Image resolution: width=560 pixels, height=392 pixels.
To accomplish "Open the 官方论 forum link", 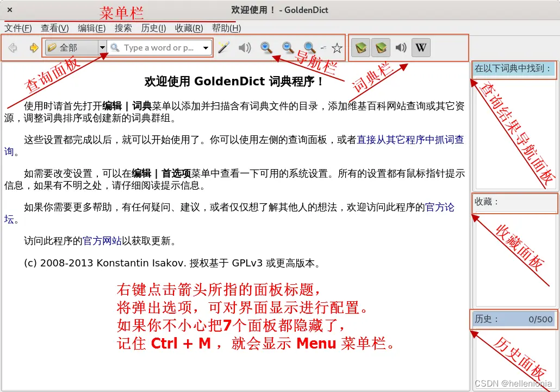I will pyautogui.click(x=440, y=208).
